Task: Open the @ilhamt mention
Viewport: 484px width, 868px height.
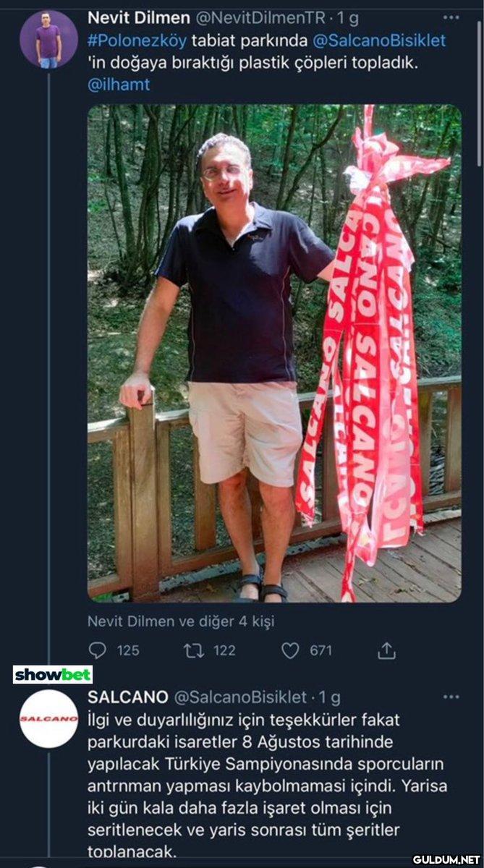Action: pos(118,85)
